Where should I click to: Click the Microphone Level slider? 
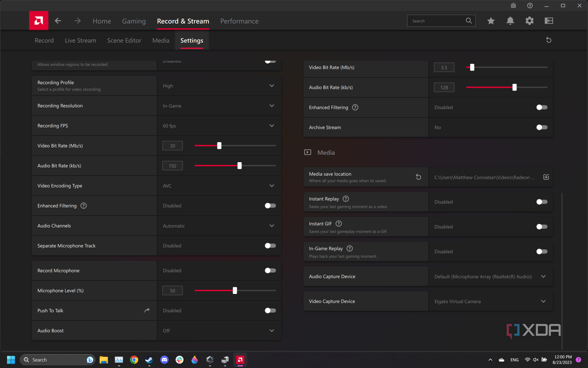pos(235,291)
